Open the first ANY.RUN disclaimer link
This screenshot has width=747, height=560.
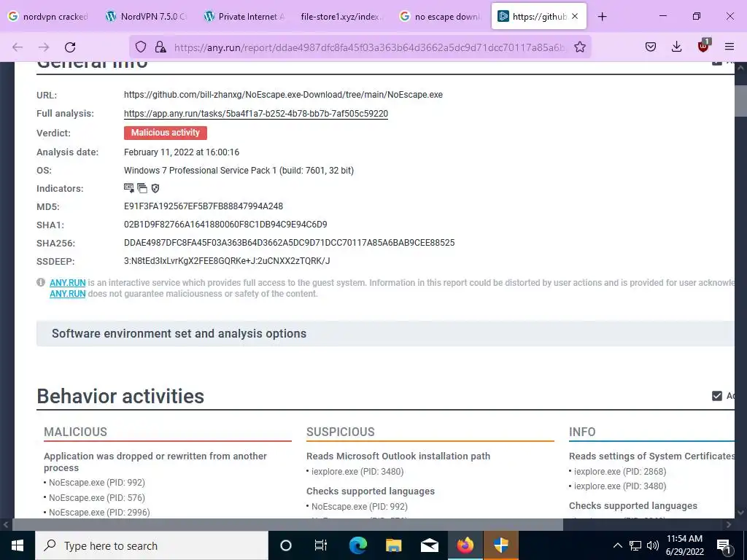point(68,282)
